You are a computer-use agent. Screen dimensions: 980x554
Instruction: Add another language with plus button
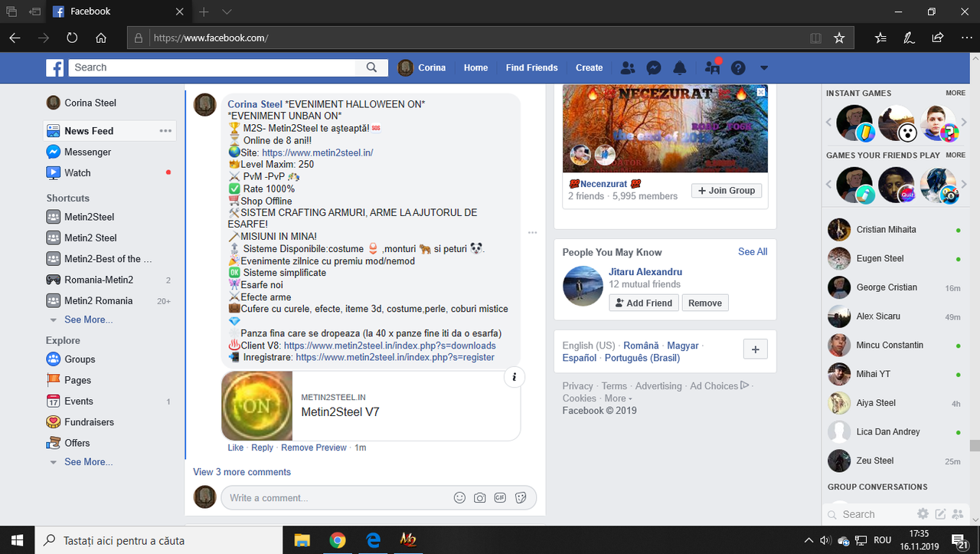coord(755,349)
